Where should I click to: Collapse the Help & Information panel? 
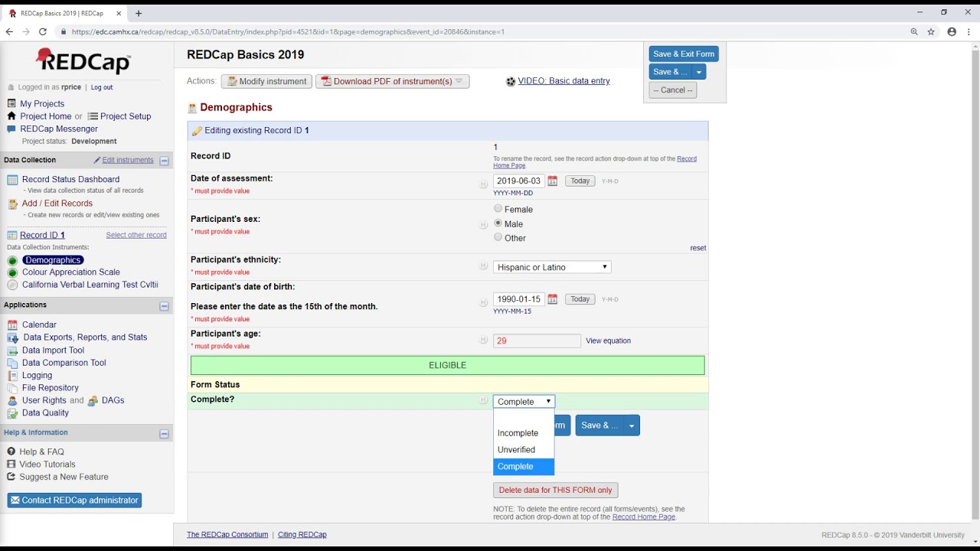pyautogui.click(x=164, y=434)
